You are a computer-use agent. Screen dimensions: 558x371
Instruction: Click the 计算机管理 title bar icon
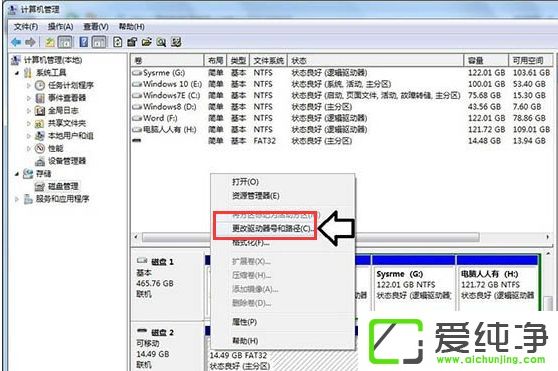[12, 10]
